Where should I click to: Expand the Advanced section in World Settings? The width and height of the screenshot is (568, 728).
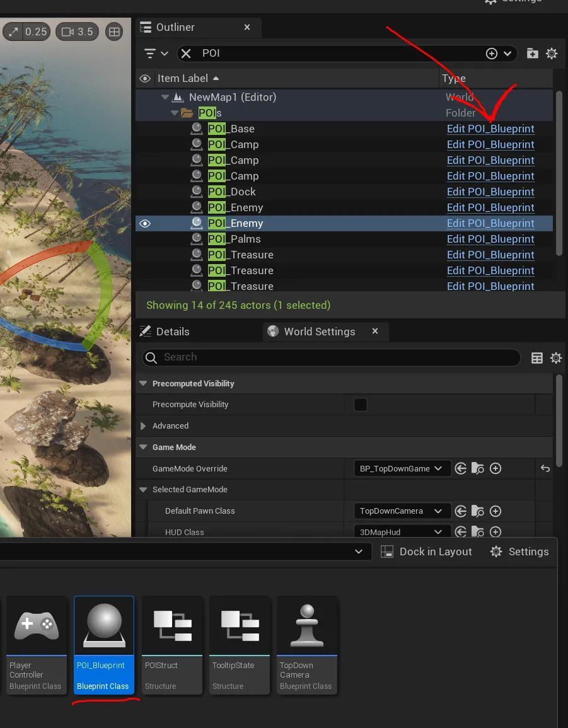143,426
